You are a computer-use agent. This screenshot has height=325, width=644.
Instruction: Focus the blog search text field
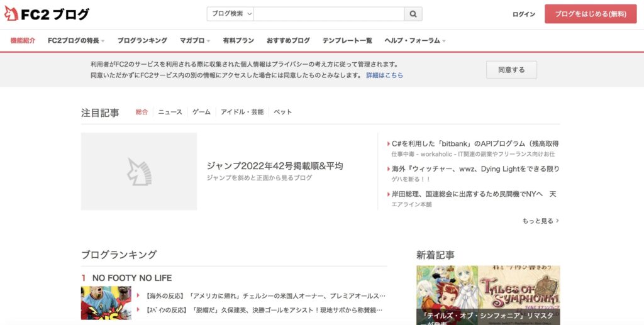point(329,14)
